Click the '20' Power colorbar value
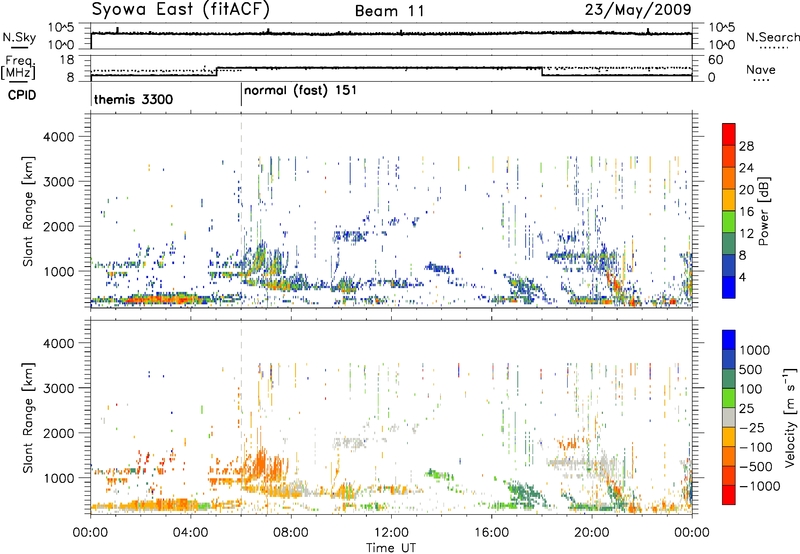This screenshot has width=800, height=554. pos(746,190)
